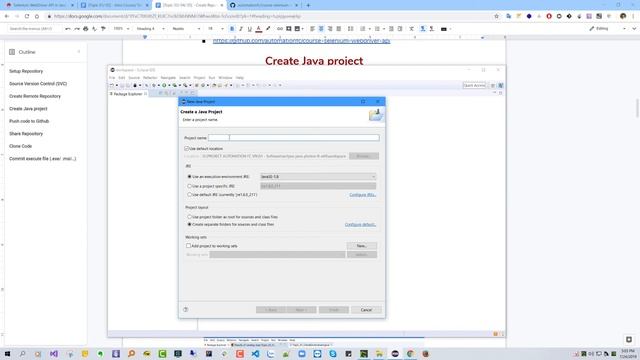Viewport: 640px width, 360px height.
Task: Open the font size dropdown
Action: (216, 29)
